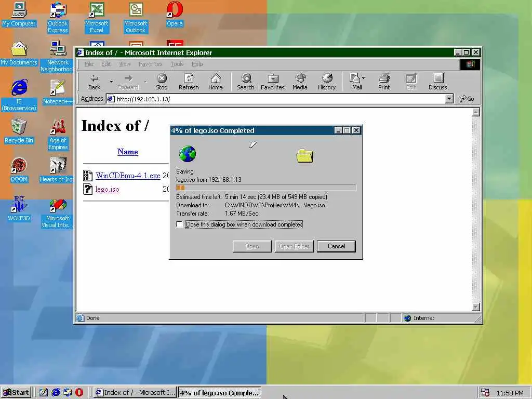Screen dimensions: 532x399
Task: Open the File menu
Action: [89, 64]
